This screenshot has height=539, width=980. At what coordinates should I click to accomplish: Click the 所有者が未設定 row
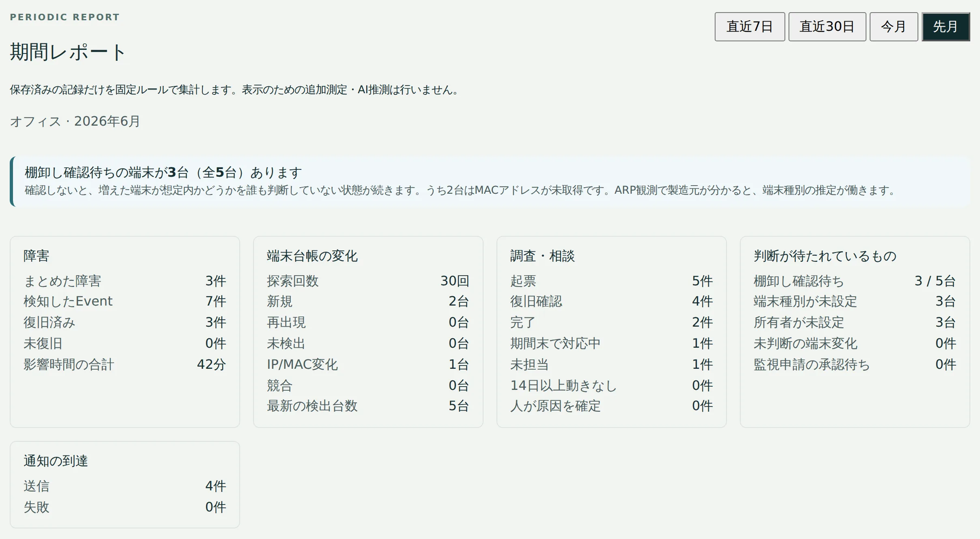coord(855,322)
